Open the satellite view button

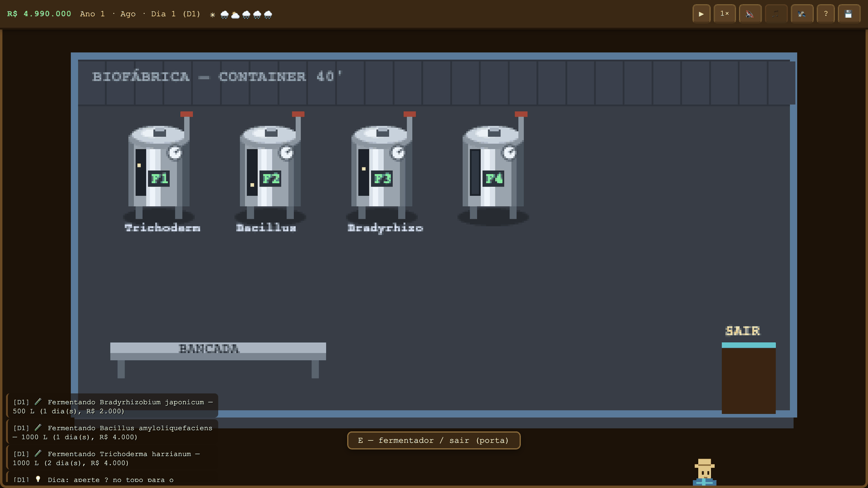coord(802,14)
